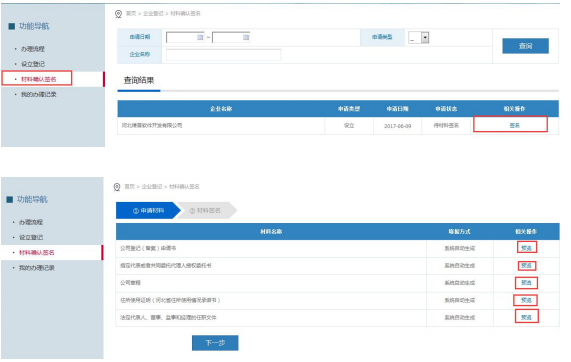Focus the end date input box

[x=231, y=37]
